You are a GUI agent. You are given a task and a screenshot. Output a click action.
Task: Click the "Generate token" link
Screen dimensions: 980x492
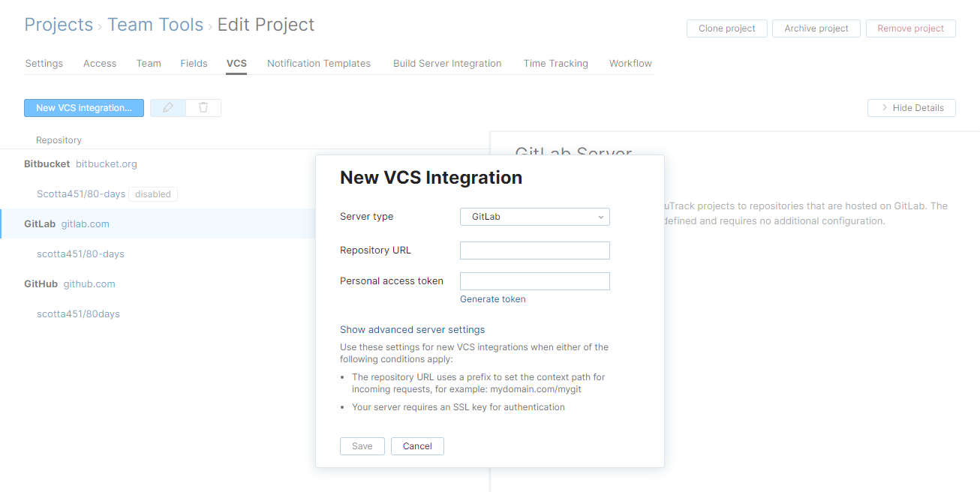click(x=492, y=298)
